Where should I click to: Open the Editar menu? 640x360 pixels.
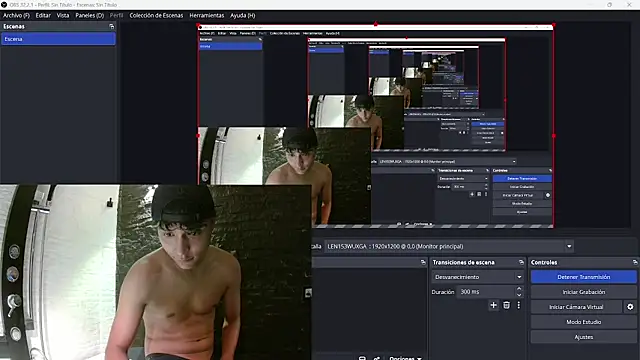coord(43,16)
